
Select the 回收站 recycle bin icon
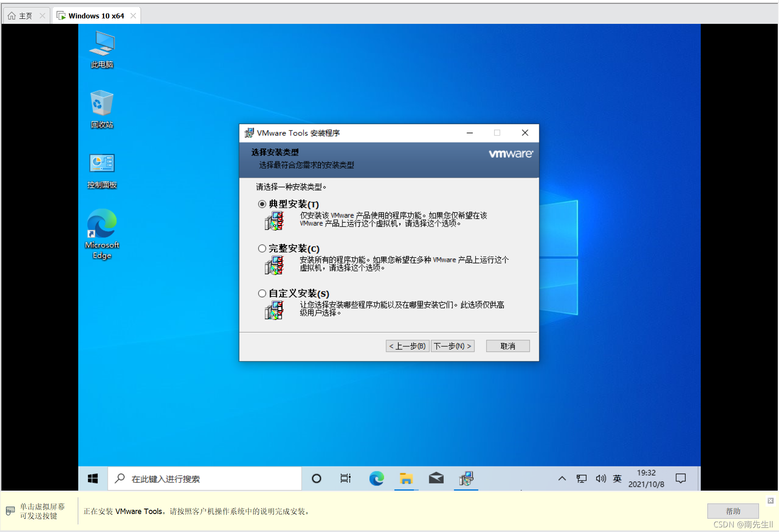(102, 109)
